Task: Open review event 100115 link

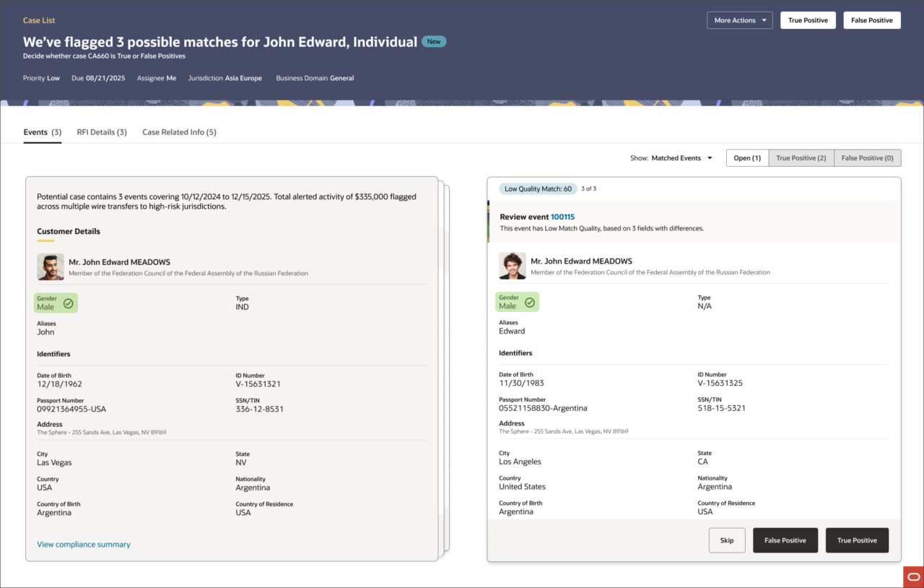Action: (x=562, y=217)
